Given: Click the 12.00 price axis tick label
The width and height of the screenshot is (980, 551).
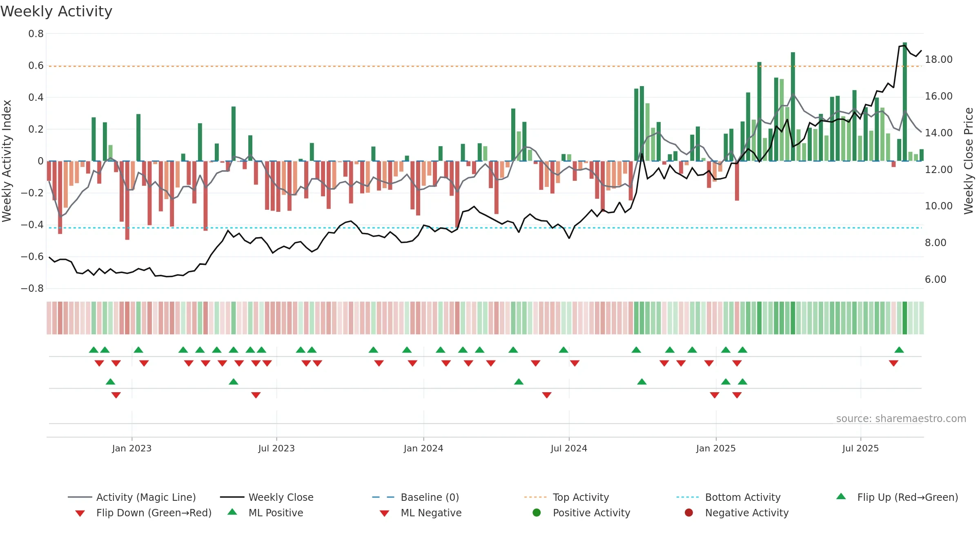Looking at the screenshot, I should [939, 170].
